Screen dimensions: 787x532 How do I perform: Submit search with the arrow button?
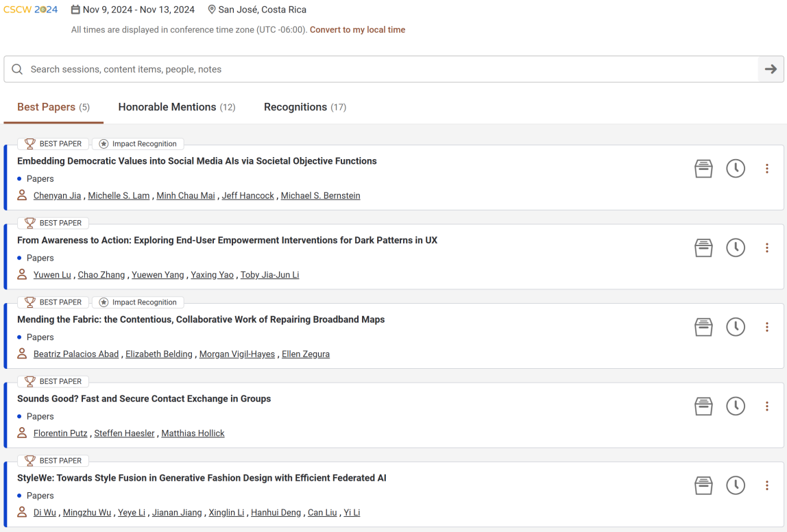[771, 69]
